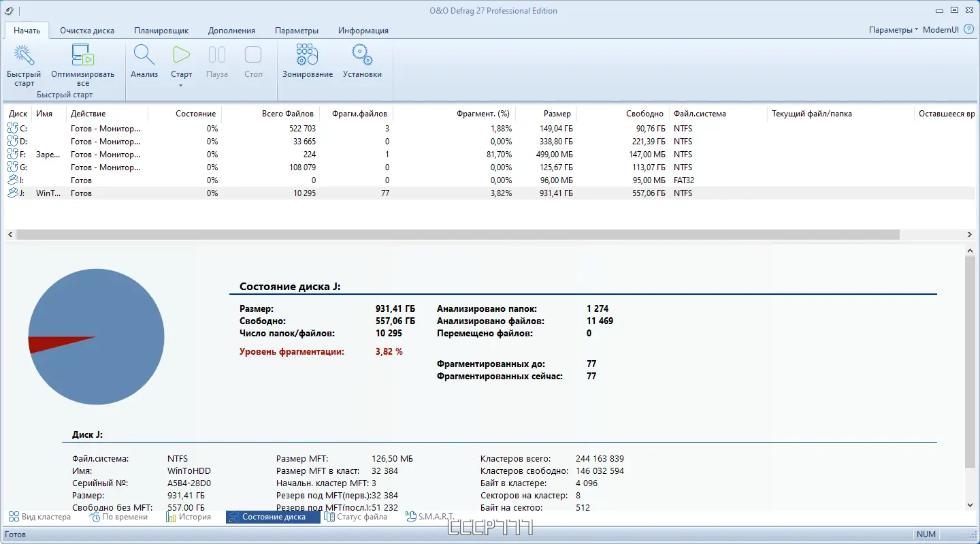Click the vertical scrollbar down arrow
Image resolution: width=980 pixels, height=544 pixels.
pyautogui.click(x=970, y=505)
